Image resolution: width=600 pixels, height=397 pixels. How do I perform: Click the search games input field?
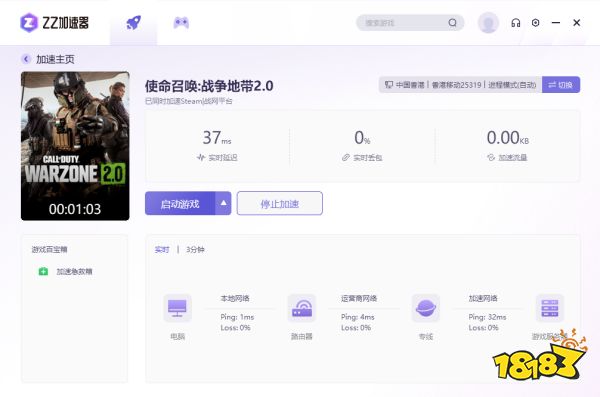point(404,23)
